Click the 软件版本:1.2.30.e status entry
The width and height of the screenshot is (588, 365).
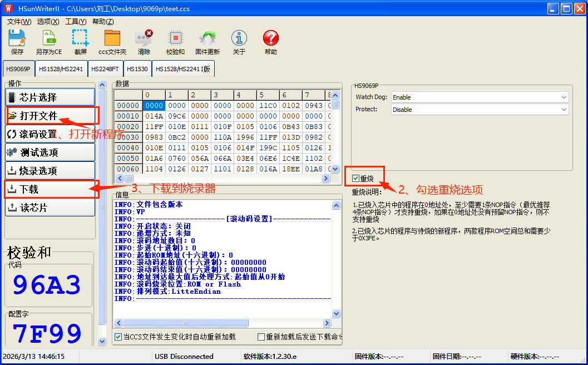(x=270, y=356)
